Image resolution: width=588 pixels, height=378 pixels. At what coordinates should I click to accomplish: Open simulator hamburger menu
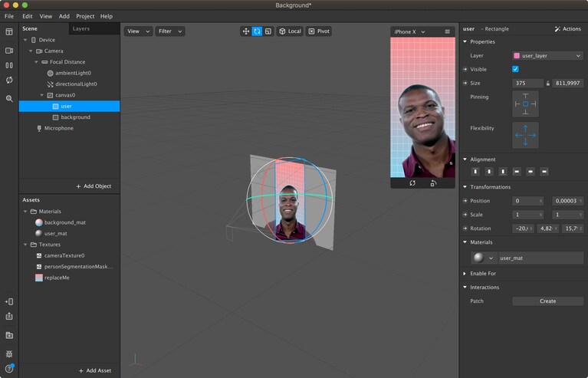point(447,32)
